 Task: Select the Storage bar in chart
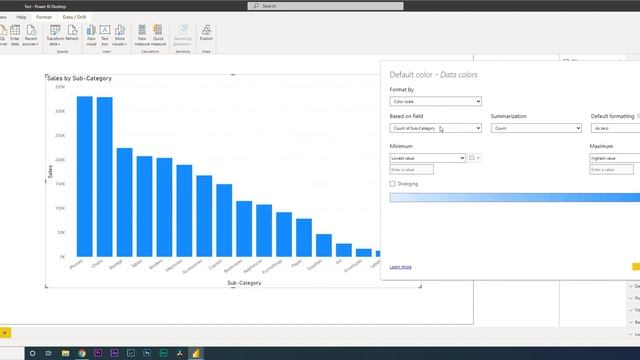coord(124,202)
